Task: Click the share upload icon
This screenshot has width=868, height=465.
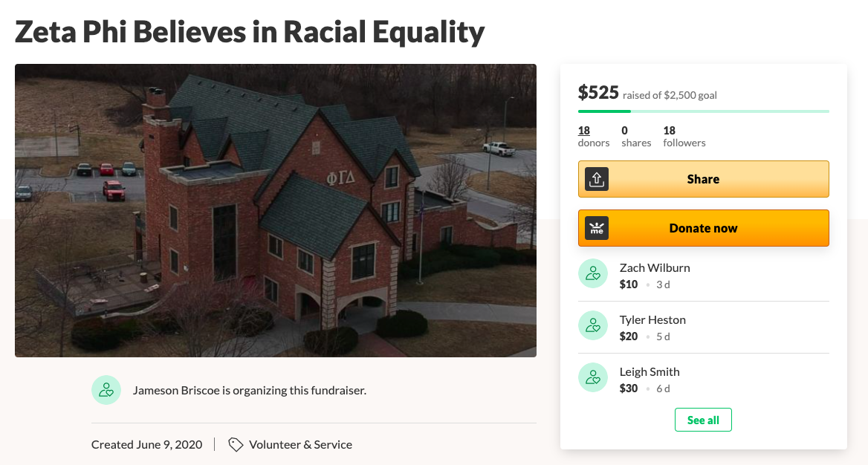Action: 597,179
